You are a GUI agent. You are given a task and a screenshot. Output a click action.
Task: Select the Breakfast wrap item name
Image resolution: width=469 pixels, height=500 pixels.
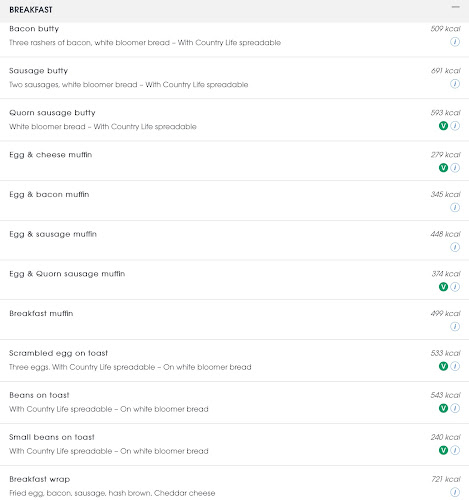40,479
